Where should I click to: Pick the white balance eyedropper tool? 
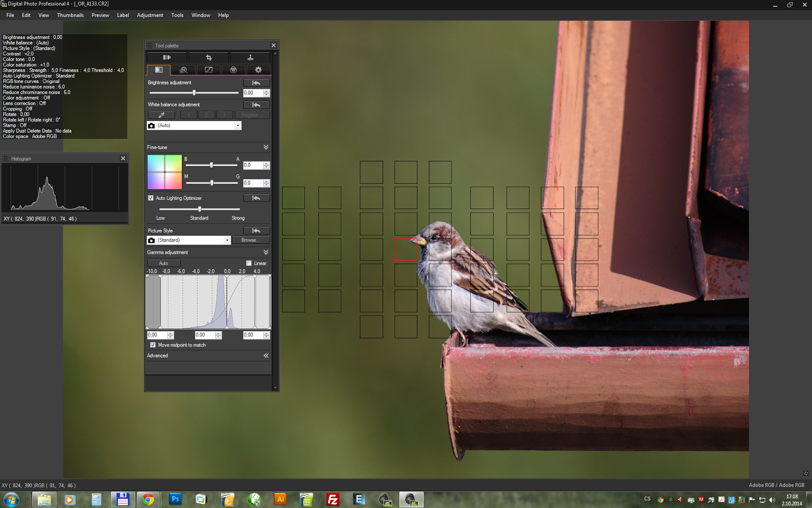point(161,115)
